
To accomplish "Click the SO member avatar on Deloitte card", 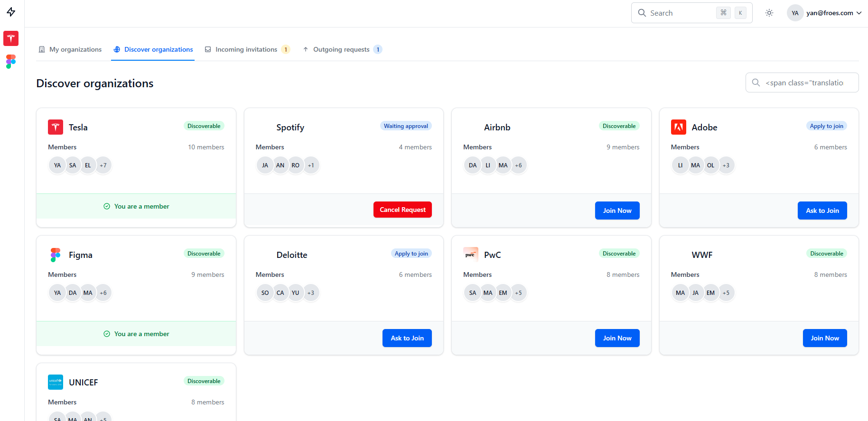I will [265, 293].
